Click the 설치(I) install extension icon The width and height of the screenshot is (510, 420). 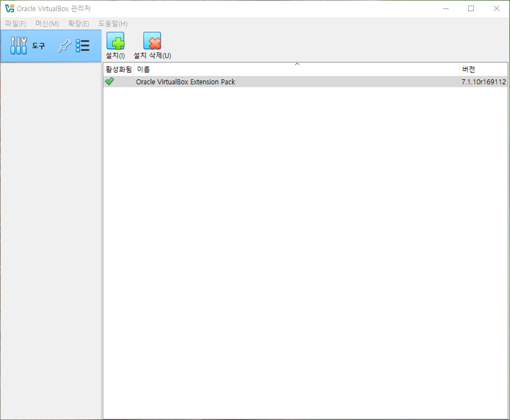click(116, 41)
